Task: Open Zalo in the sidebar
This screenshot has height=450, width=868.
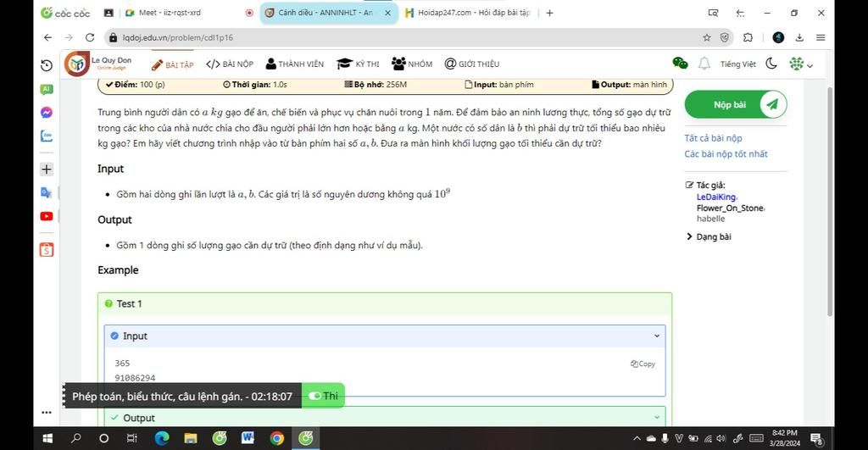Action: (47, 136)
